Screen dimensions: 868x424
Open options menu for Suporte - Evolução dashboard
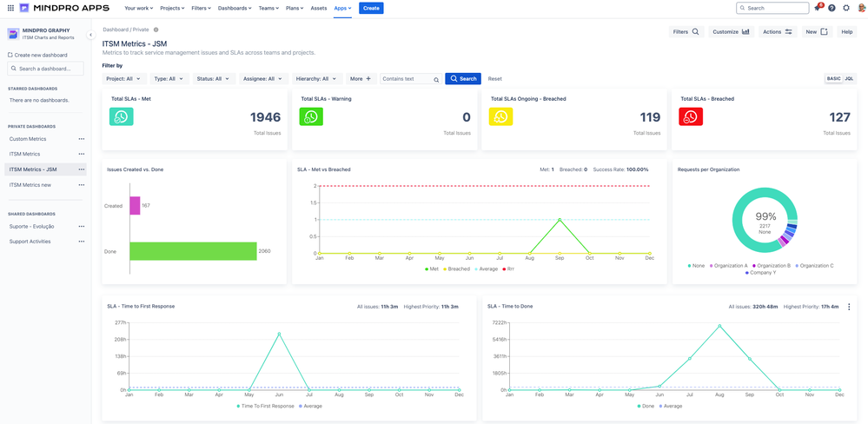pyautogui.click(x=82, y=227)
